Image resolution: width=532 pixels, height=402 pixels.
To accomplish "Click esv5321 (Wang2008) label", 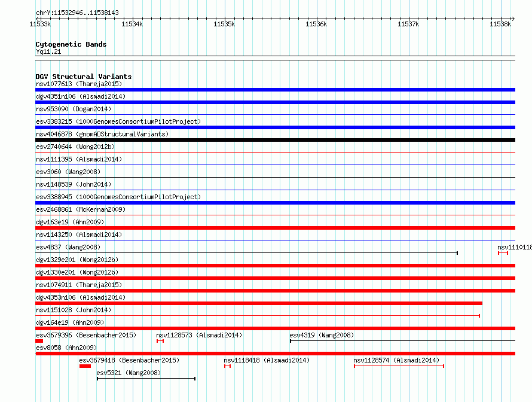I will tap(129, 373).
